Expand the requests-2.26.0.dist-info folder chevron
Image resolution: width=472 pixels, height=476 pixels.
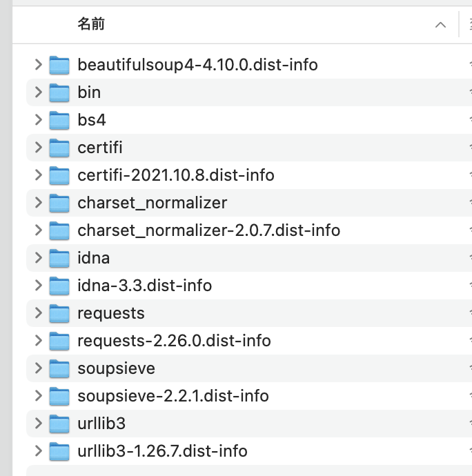[38, 340]
